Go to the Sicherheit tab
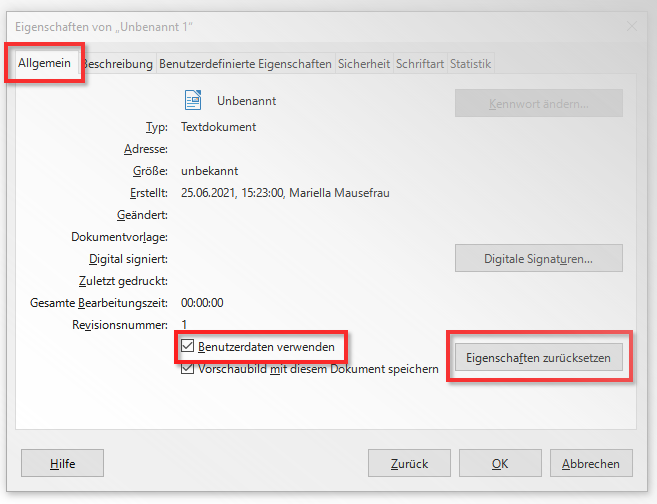 point(364,64)
